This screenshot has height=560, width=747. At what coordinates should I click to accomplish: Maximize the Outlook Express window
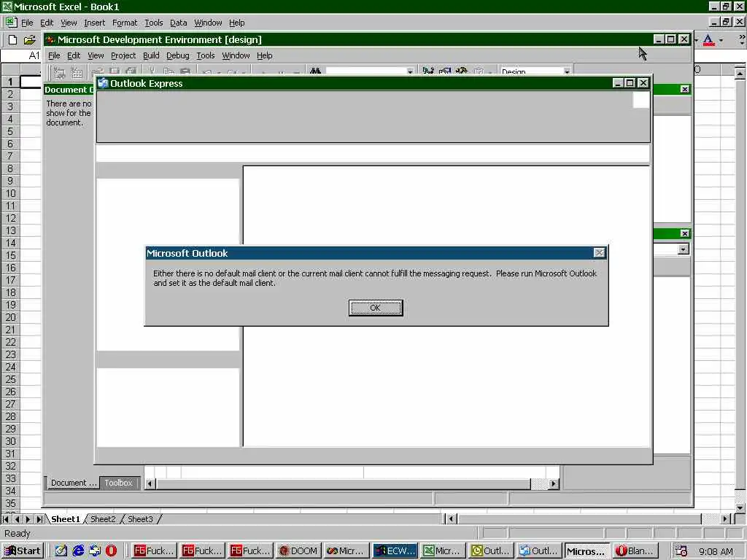[x=630, y=83]
